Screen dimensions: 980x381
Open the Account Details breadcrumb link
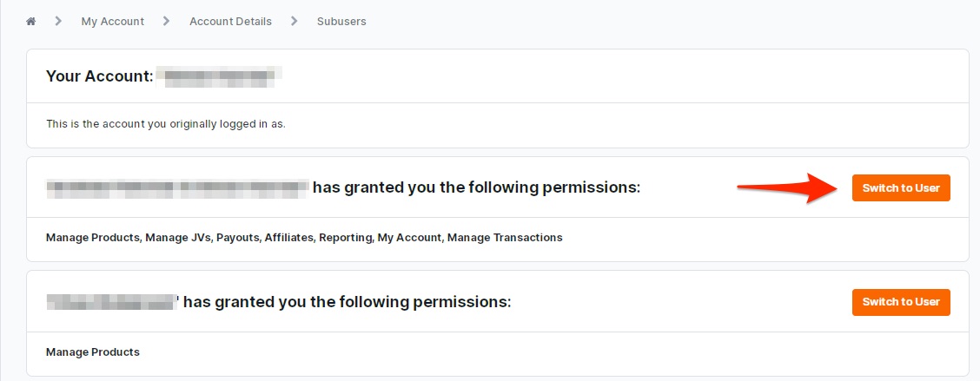click(x=230, y=21)
